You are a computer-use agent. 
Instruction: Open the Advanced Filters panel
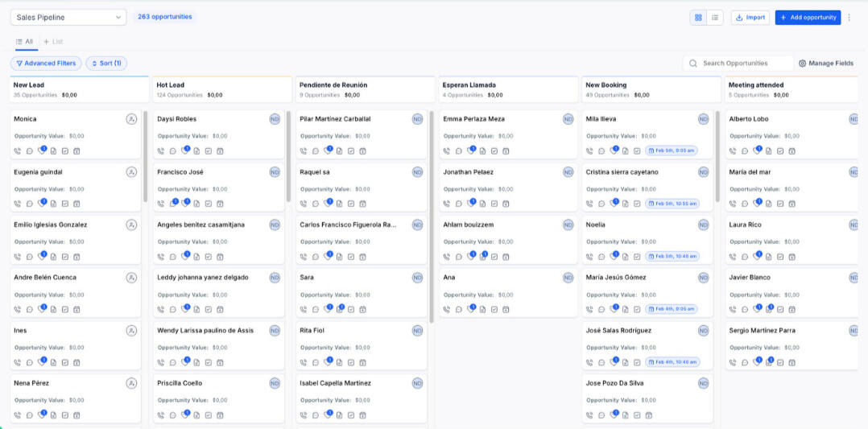tap(46, 63)
